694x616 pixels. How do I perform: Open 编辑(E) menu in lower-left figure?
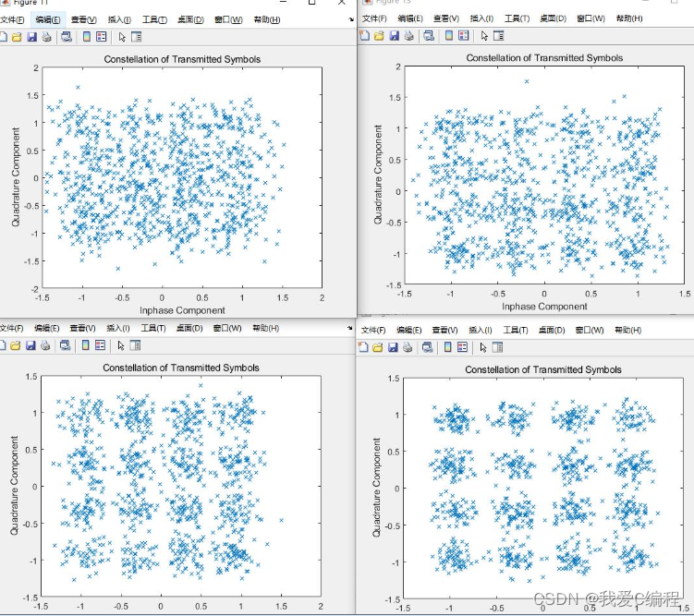(x=47, y=328)
